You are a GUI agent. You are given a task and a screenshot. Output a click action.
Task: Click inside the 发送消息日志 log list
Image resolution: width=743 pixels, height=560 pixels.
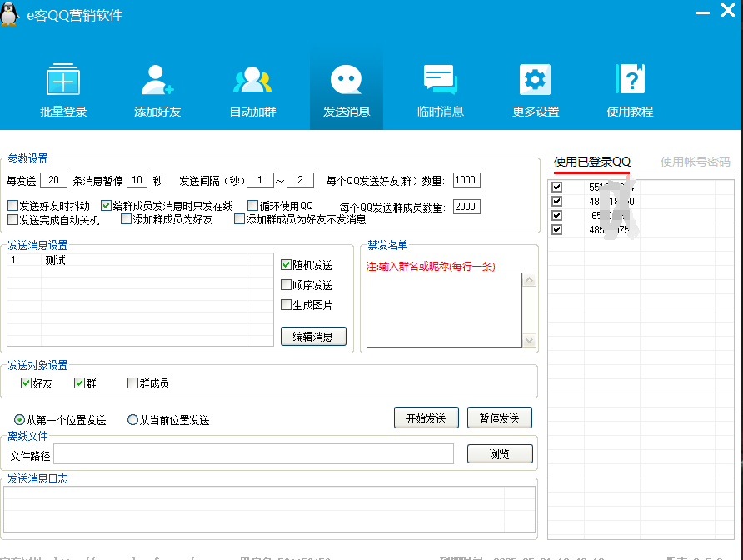(x=270, y=510)
